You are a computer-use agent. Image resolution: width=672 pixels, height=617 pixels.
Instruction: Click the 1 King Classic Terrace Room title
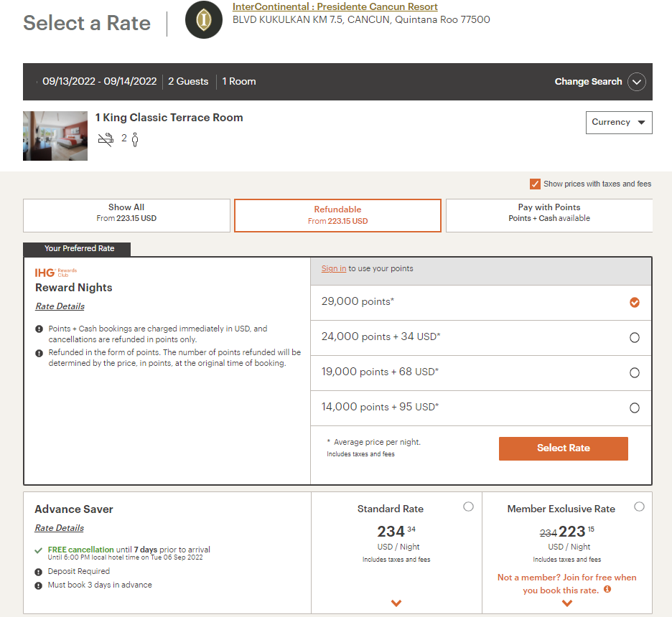click(x=169, y=118)
